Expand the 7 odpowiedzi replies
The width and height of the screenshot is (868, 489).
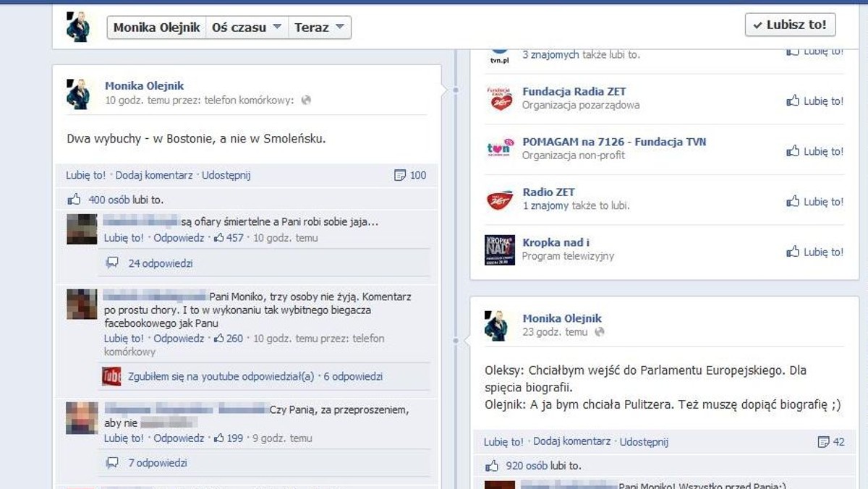point(158,462)
